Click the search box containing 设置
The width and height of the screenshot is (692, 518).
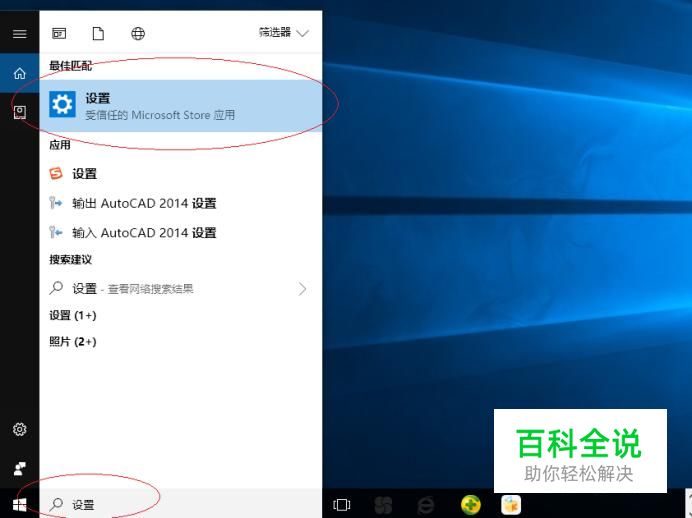[x=181, y=503]
